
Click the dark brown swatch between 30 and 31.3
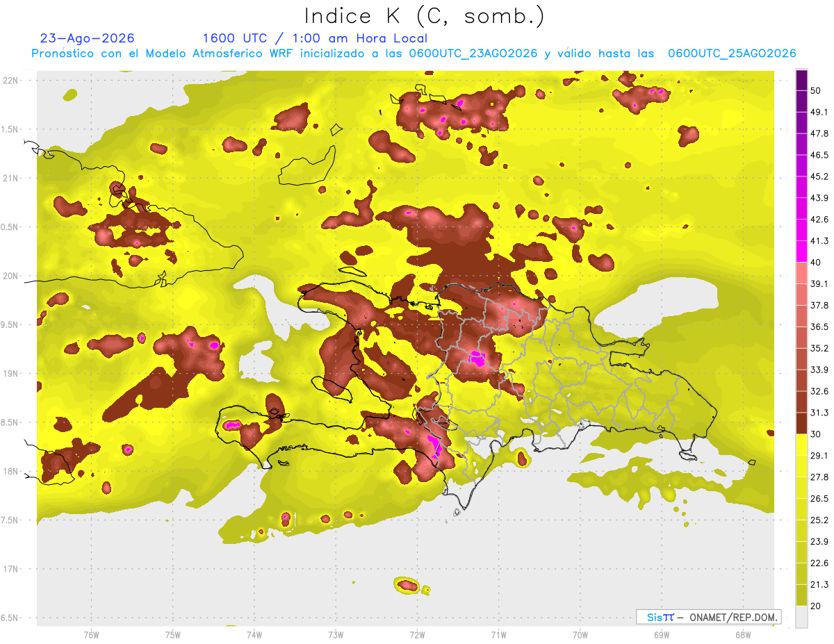coord(801,423)
